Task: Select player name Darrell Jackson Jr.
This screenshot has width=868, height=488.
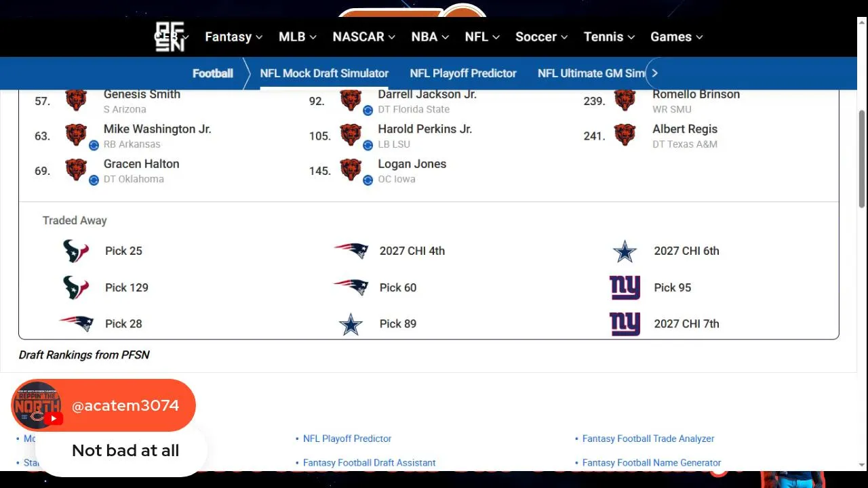Action: pyautogui.click(x=427, y=94)
